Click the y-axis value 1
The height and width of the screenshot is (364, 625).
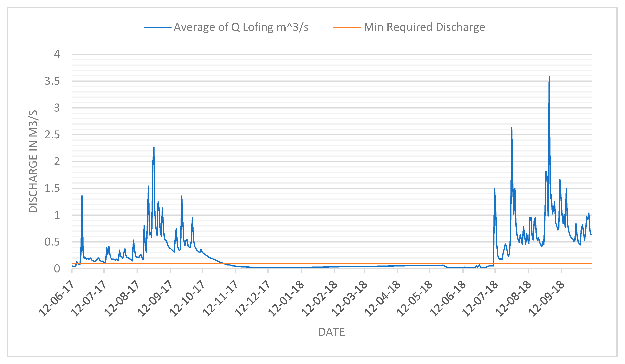[x=57, y=215]
